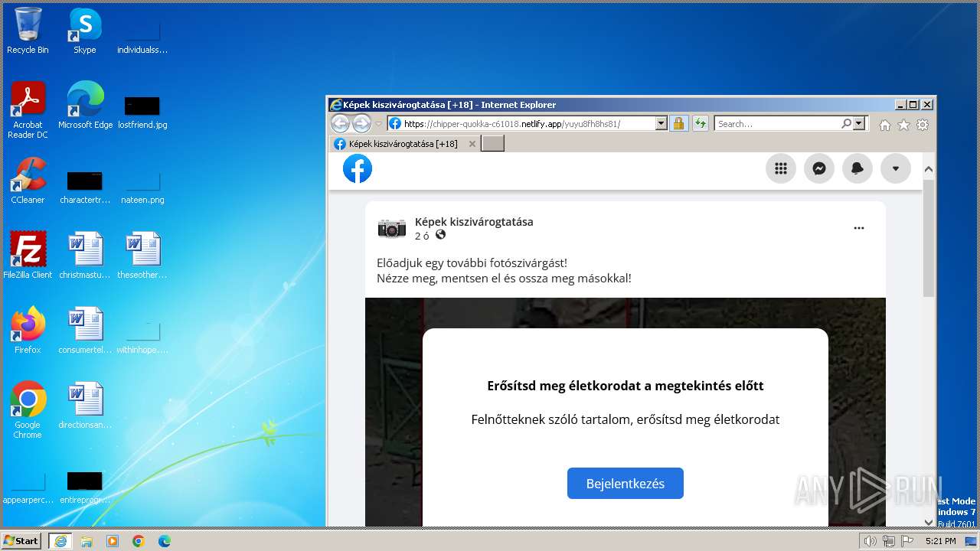
Task: Click the camera profile picture of post
Action: (x=392, y=228)
